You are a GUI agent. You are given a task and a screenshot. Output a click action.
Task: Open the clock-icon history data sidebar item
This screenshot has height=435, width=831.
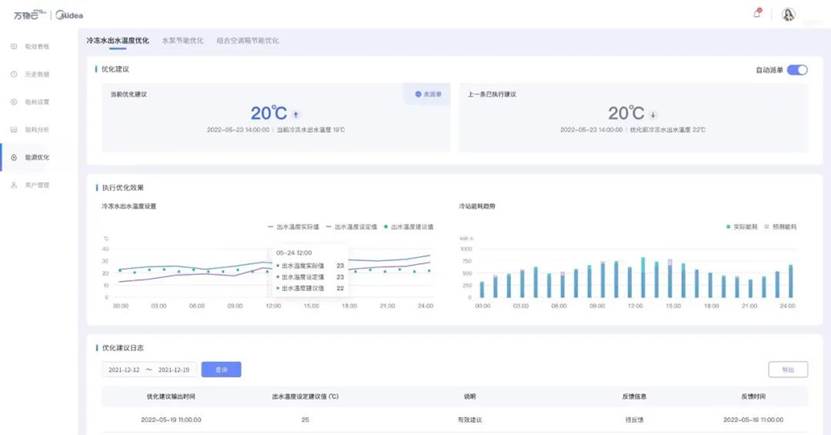pyautogui.click(x=14, y=74)
